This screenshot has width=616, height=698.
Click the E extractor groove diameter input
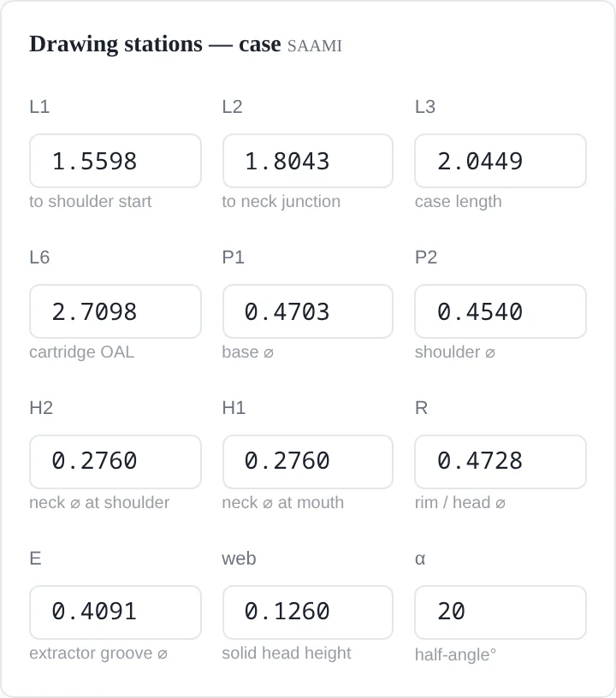pyautogui.click(x=115, y=612)
